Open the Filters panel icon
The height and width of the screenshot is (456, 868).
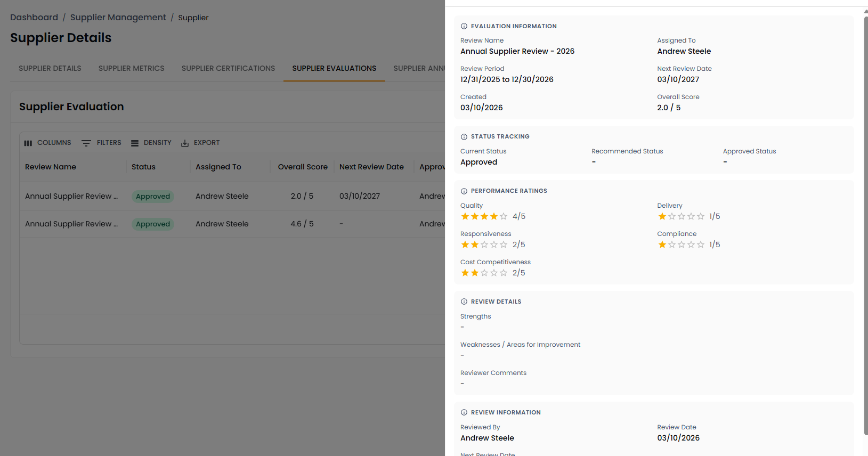(86, 143)
